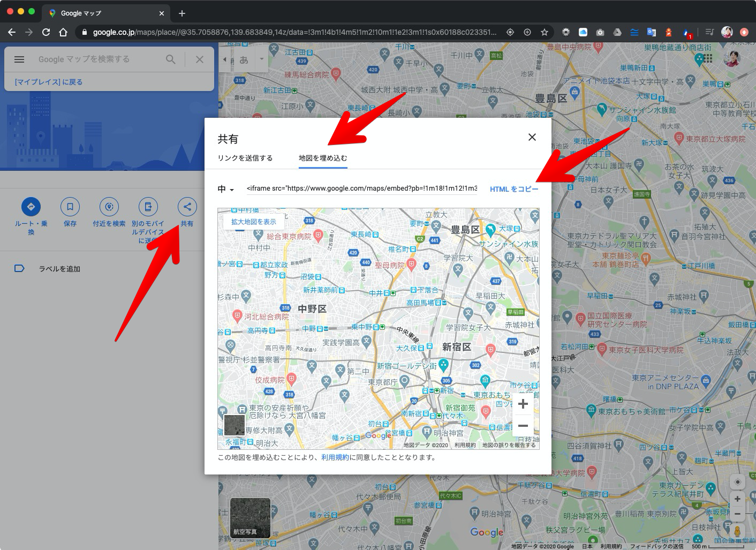Open the input tools dropdown arrow
Image resolution: width=756 pixels, height=550 pixels.
[262, 59]
